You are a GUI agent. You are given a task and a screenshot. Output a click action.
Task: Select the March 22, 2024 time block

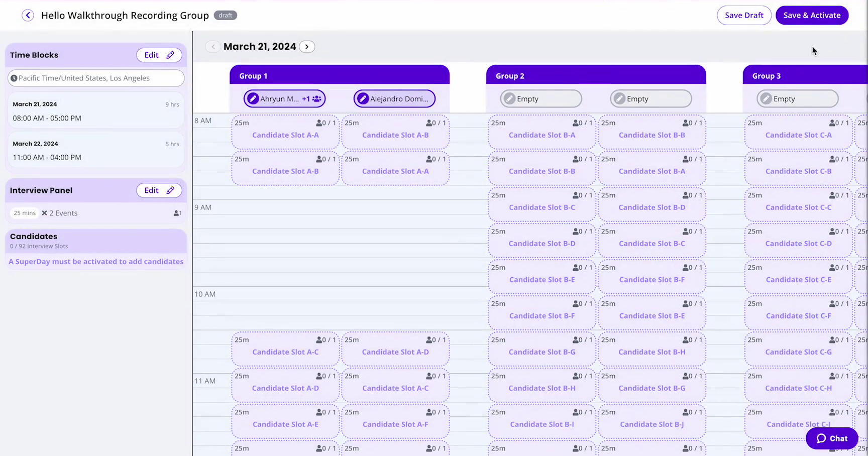pyautogui.click(x=96, y=150)
